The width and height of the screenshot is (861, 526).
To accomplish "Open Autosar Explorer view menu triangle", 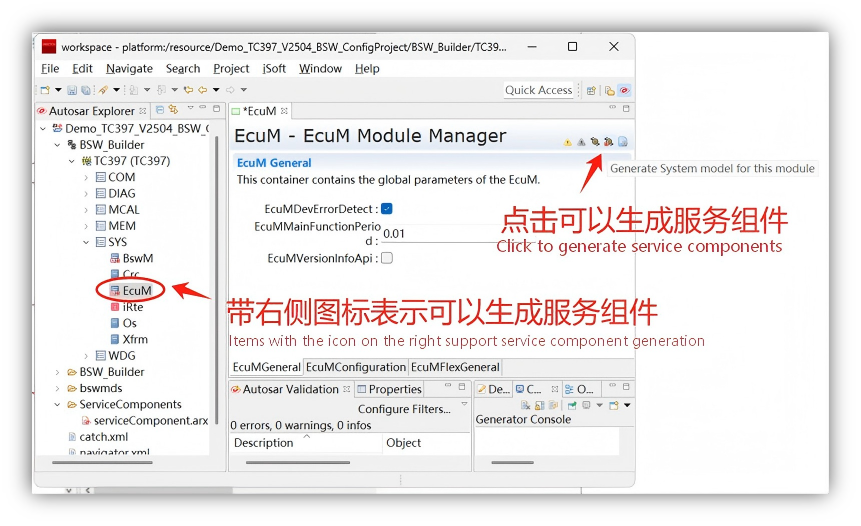I will 191,108.
